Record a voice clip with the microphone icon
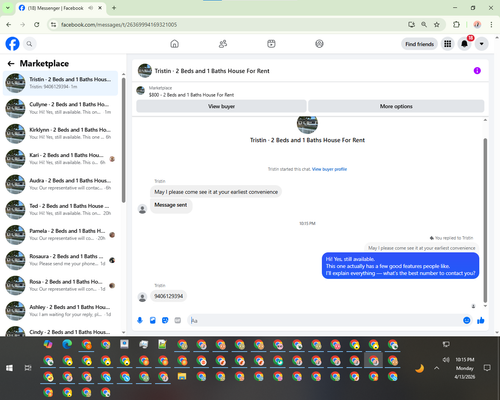The image size is (500, 400). pyautogui.click(x=140, y=320)
